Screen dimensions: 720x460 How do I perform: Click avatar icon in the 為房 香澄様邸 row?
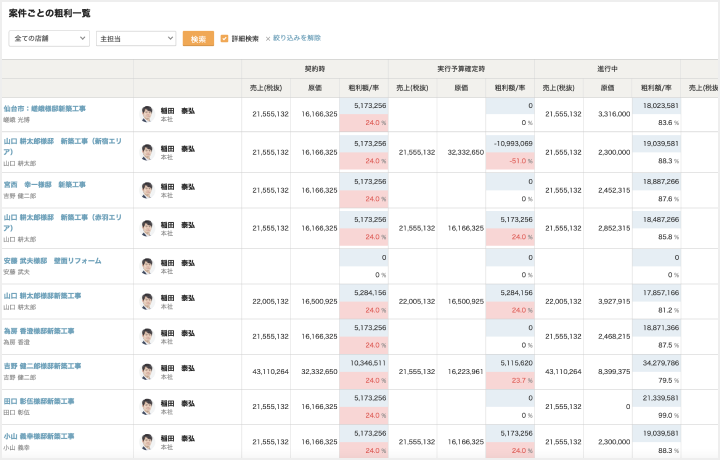tap(148, 336)
